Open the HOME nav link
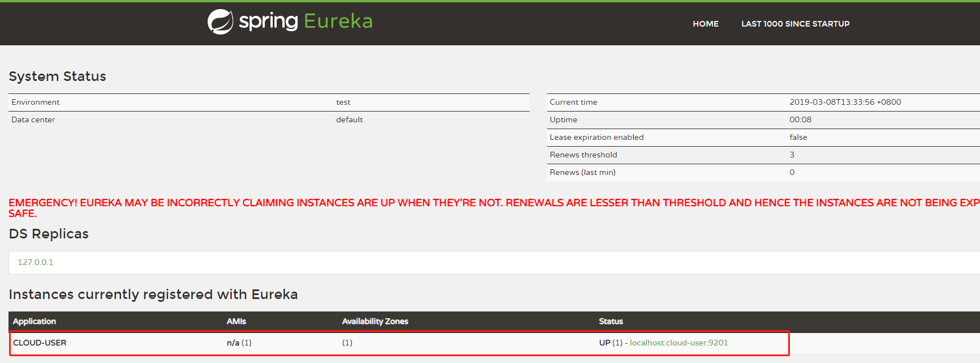 pyautogui.click(x=706, y=24)
